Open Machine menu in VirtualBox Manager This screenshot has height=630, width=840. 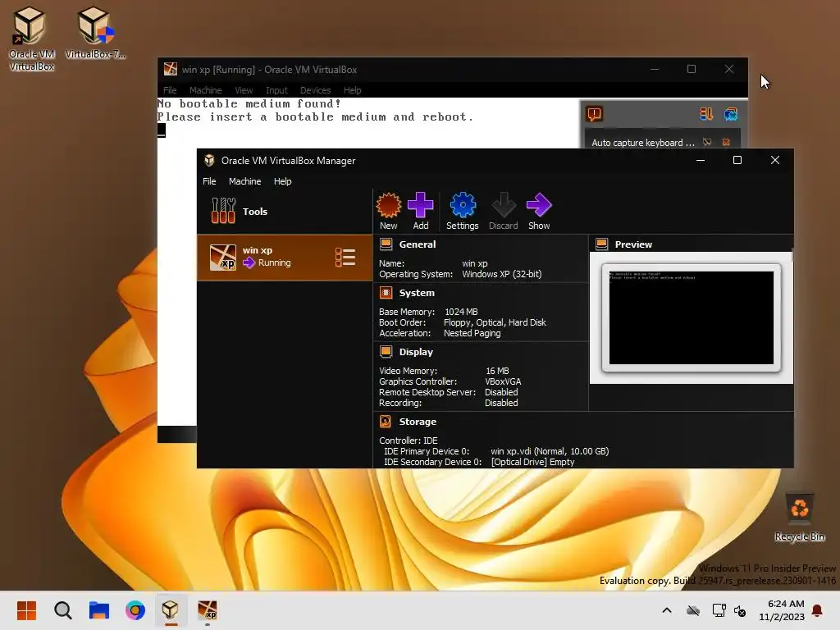244,181
